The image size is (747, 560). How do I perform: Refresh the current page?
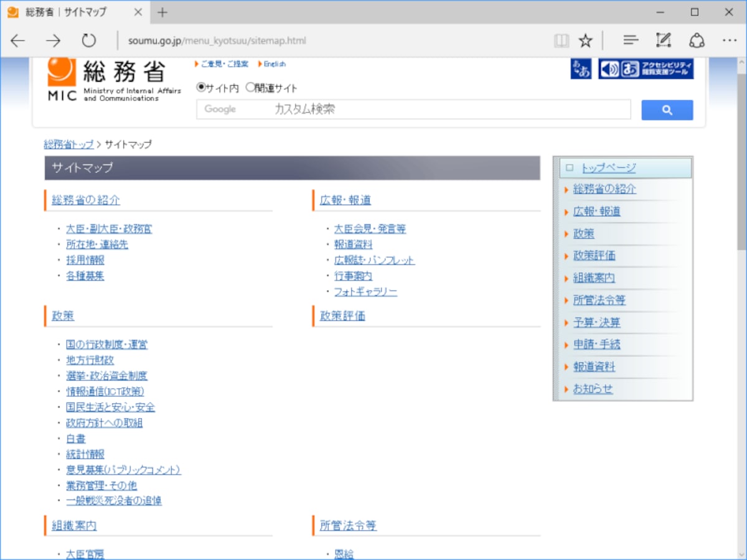point(89,41)
